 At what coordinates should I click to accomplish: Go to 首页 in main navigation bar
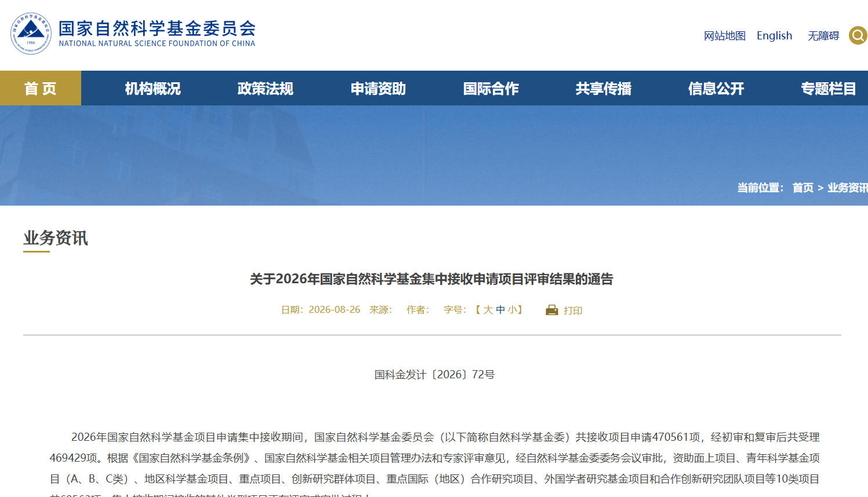click(41, 88)
